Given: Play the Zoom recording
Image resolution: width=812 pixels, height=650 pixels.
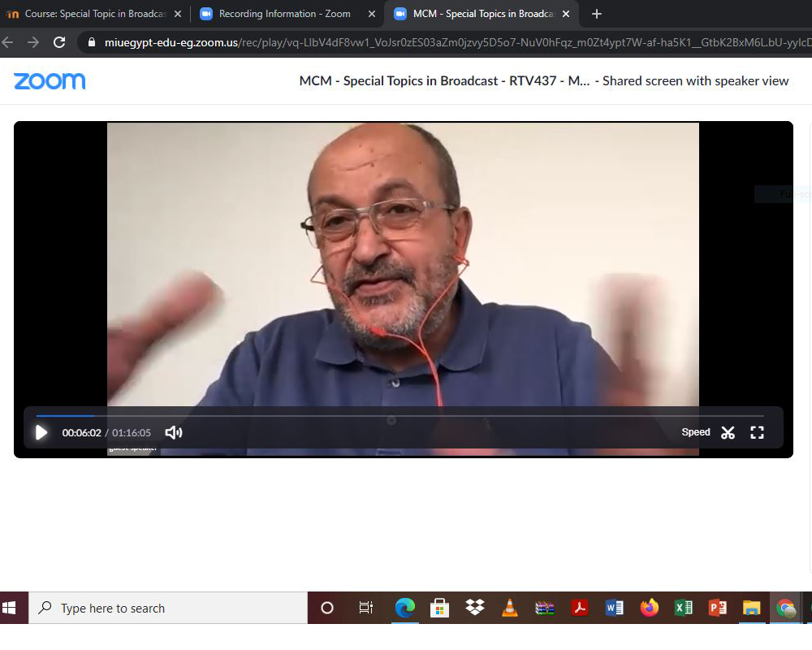Looking at the screenshot, I should pos(41,432).
